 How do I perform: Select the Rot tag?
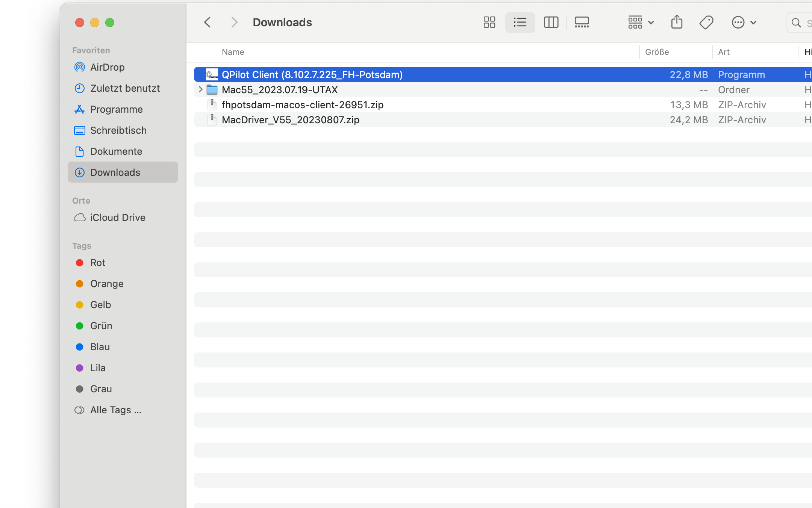pos(123,262)
